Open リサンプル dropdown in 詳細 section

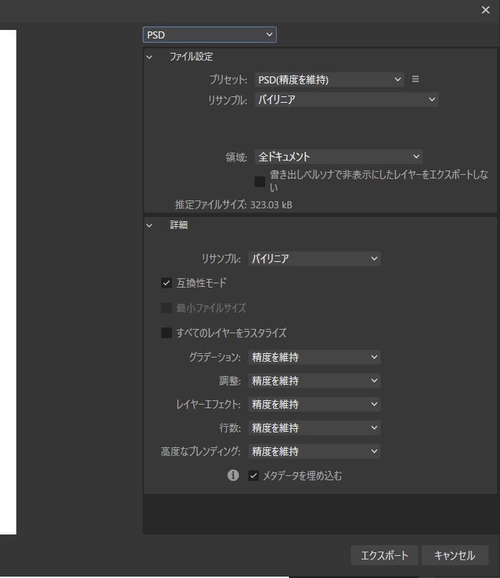[x=314, y=259]
